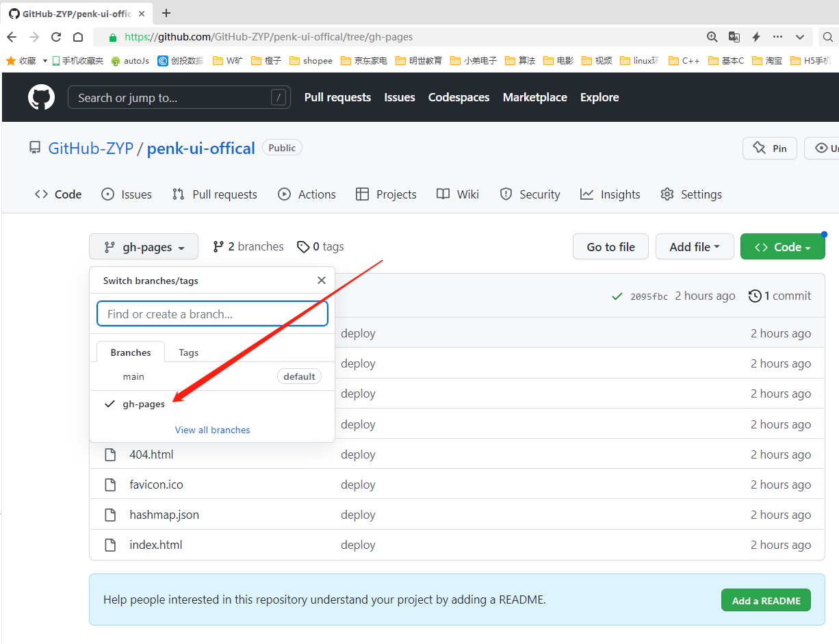This screenshot has width=839, height=644.
Task: Reload the page with the refresh icon
Action: click(56, 37)
